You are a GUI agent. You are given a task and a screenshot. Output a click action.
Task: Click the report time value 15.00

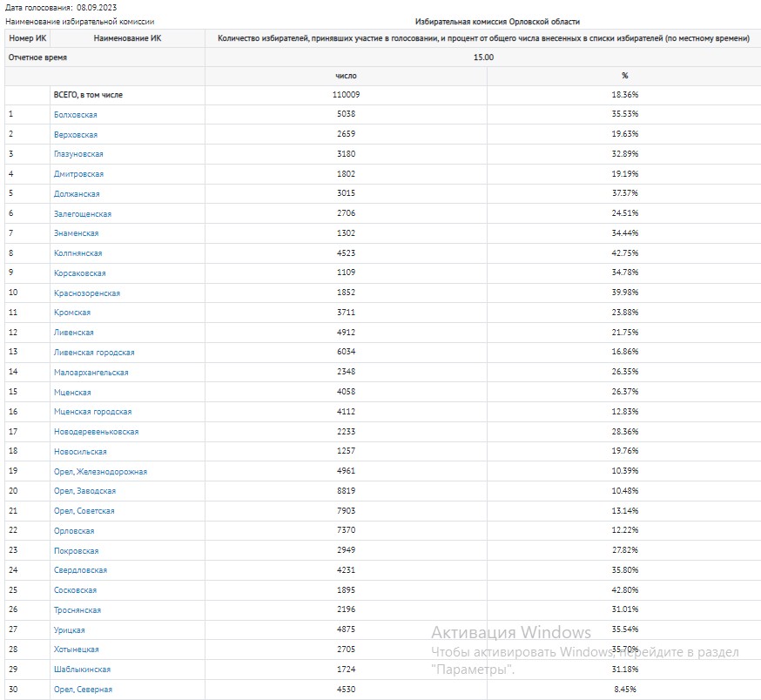[x=483, y=57]
